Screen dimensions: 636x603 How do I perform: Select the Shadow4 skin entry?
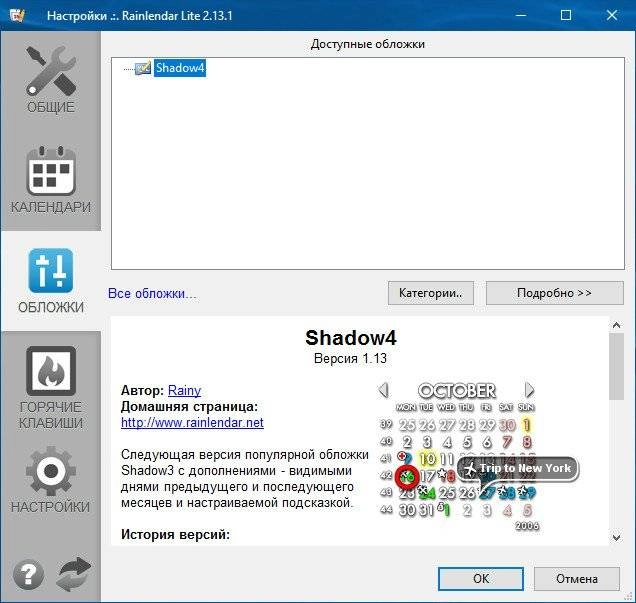(x=180, y=68)
